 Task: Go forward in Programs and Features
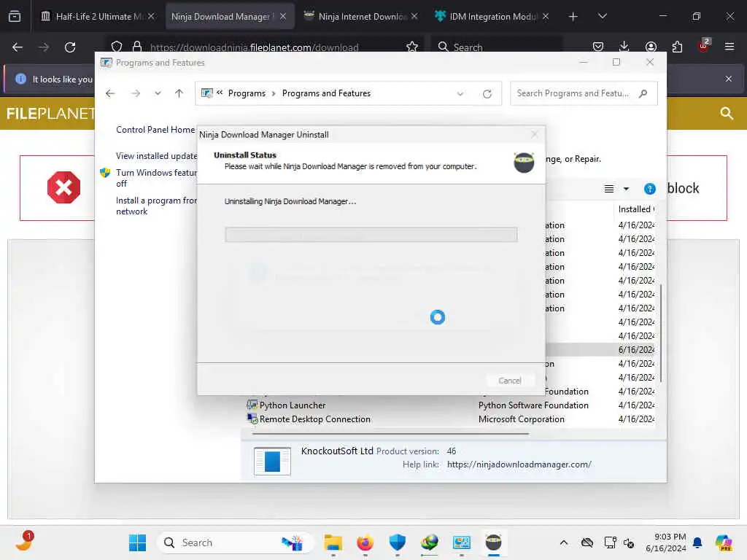[x=136, y=93]
